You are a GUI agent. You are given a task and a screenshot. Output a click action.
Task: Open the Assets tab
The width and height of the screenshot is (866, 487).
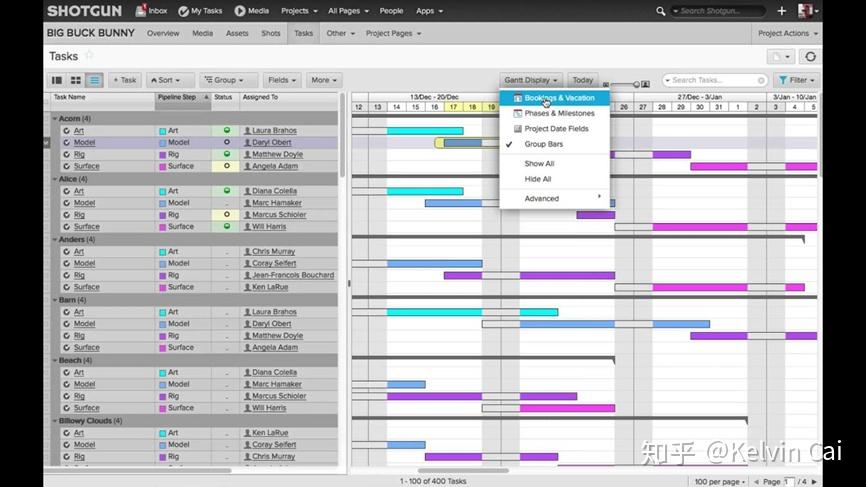(x=237, y=33)
